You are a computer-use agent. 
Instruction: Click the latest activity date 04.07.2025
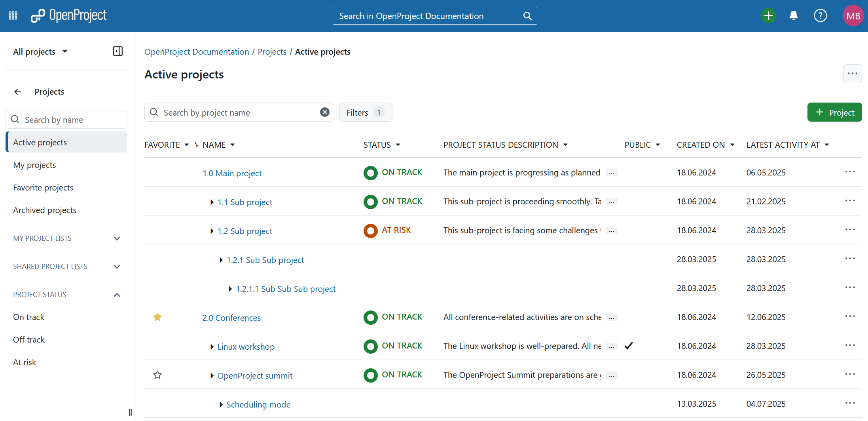pos(766,404)
